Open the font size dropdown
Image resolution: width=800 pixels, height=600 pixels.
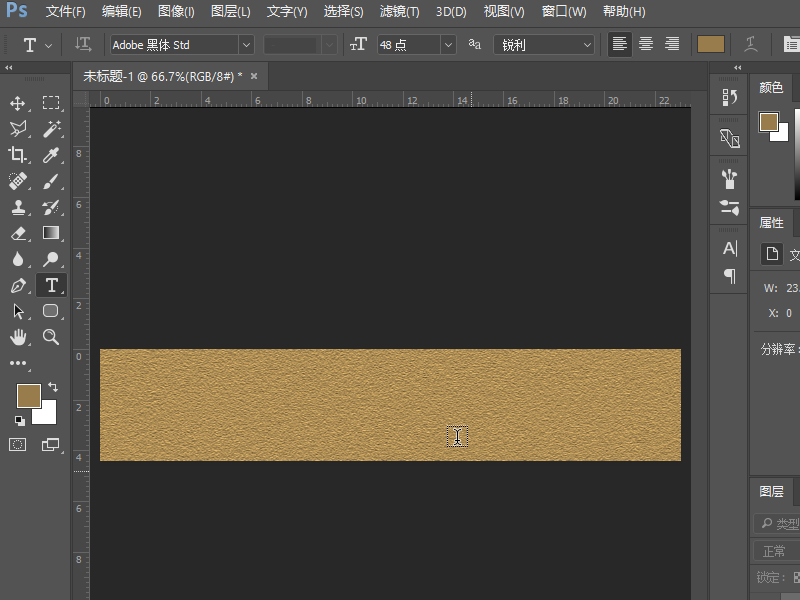pyautogui.click(x=448, y=45)
